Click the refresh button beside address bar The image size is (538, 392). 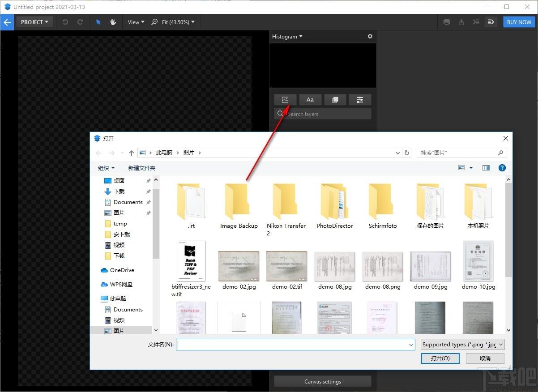407,153
